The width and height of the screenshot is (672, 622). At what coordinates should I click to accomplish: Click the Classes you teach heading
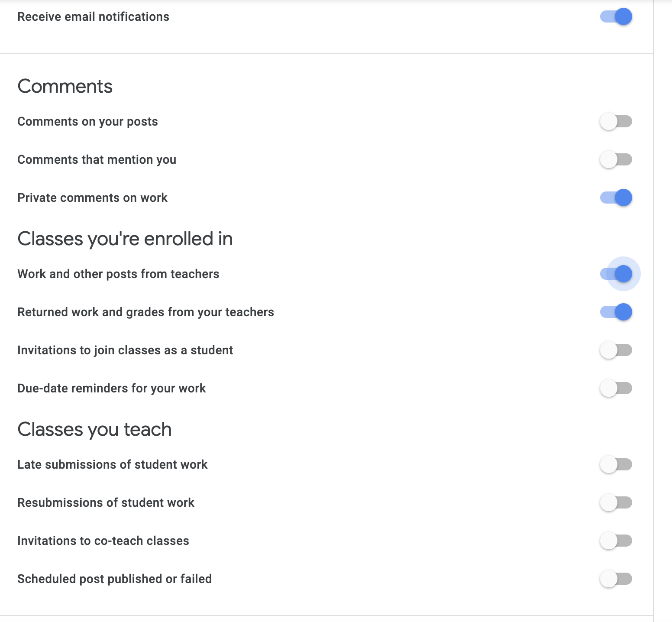click(94, 430)
